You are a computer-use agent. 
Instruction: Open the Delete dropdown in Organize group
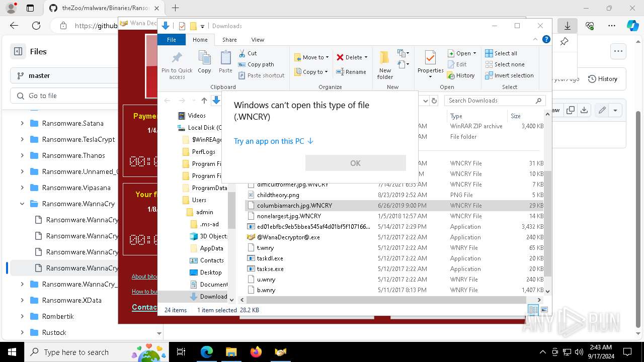pyautogui.click(x=352, y=57)
